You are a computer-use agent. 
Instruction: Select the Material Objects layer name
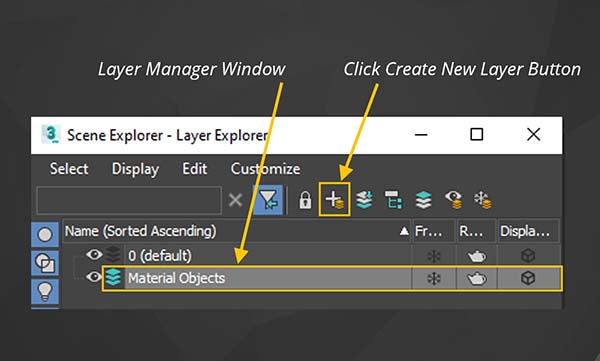[176, 278]
